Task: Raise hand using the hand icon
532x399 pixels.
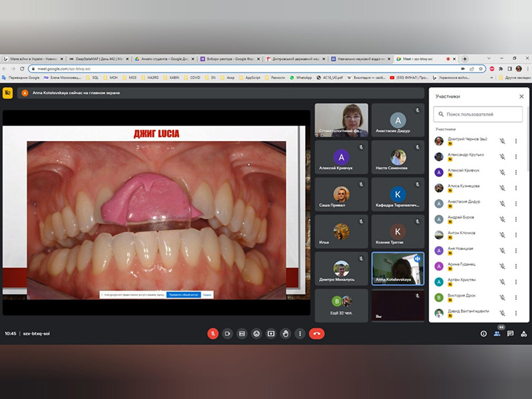Action: pyautogui.click(x=286, y=333)
